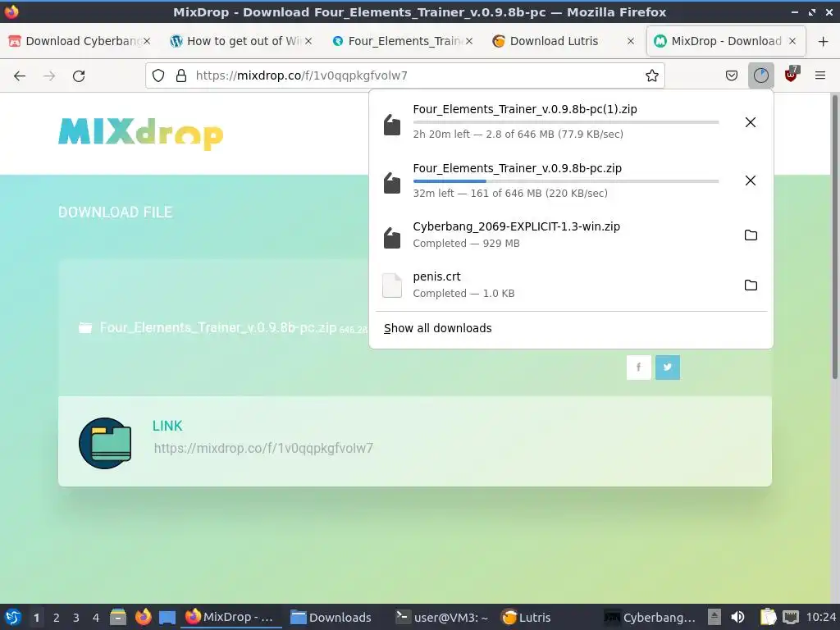Show site security lock information
The width and height of the screenshot is (840, 630).
click(181, 75)
